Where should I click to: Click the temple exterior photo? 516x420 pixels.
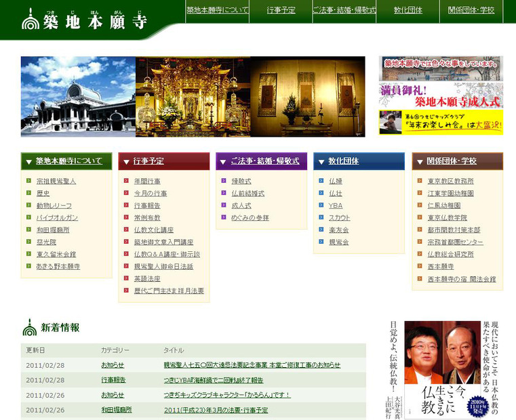79,96
